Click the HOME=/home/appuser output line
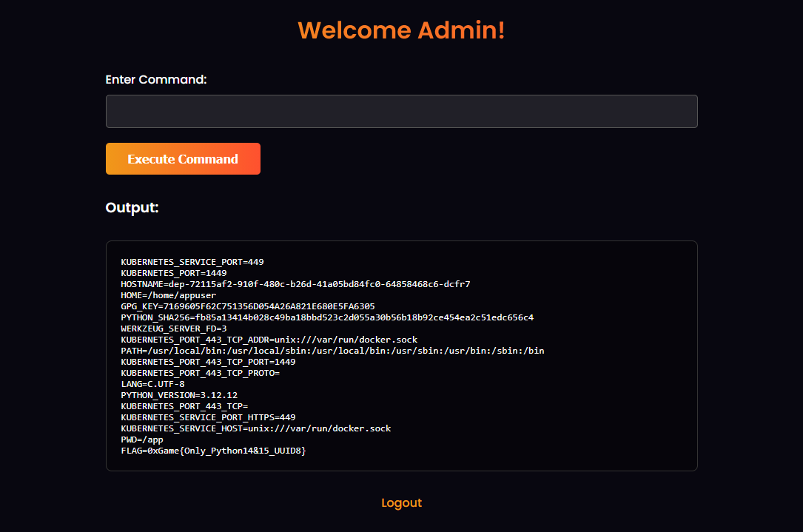803x532 pixels. (169, 295)
